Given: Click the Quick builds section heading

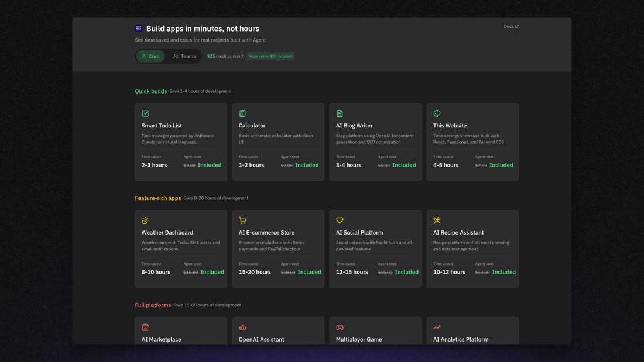Looking at the screenshot, I should coord(150,91).
